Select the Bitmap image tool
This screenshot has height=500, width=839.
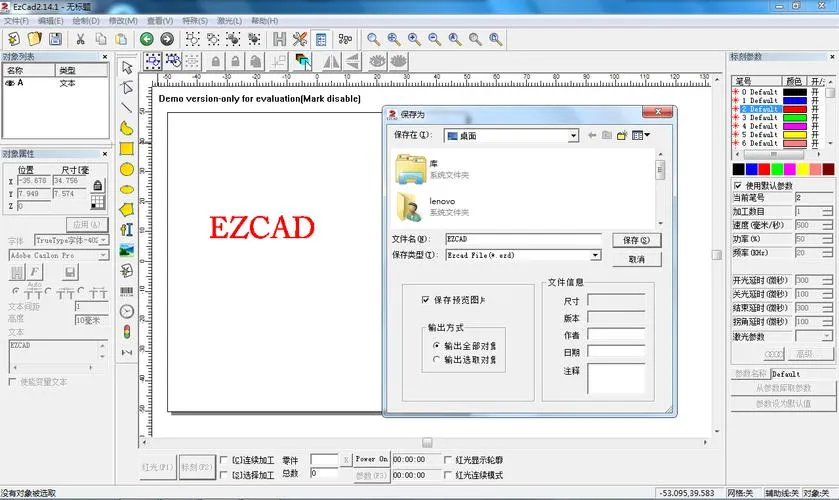point(127,250)
